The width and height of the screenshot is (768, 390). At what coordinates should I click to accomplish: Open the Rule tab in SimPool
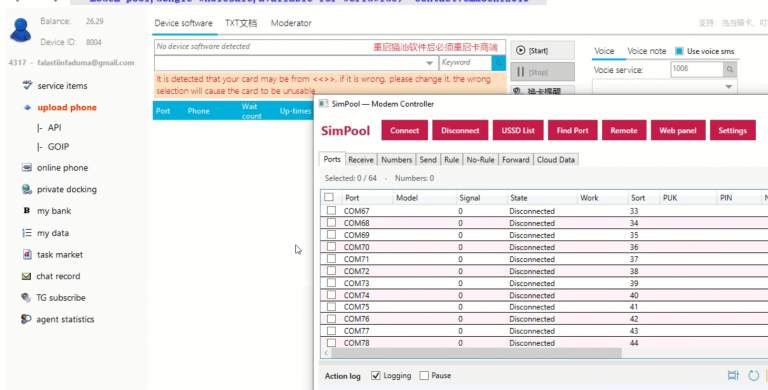pyautogui.click(x=451, y=160)
